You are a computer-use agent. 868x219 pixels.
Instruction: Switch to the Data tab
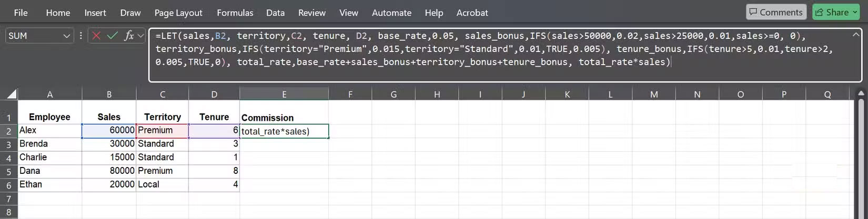tap(275, 13)
